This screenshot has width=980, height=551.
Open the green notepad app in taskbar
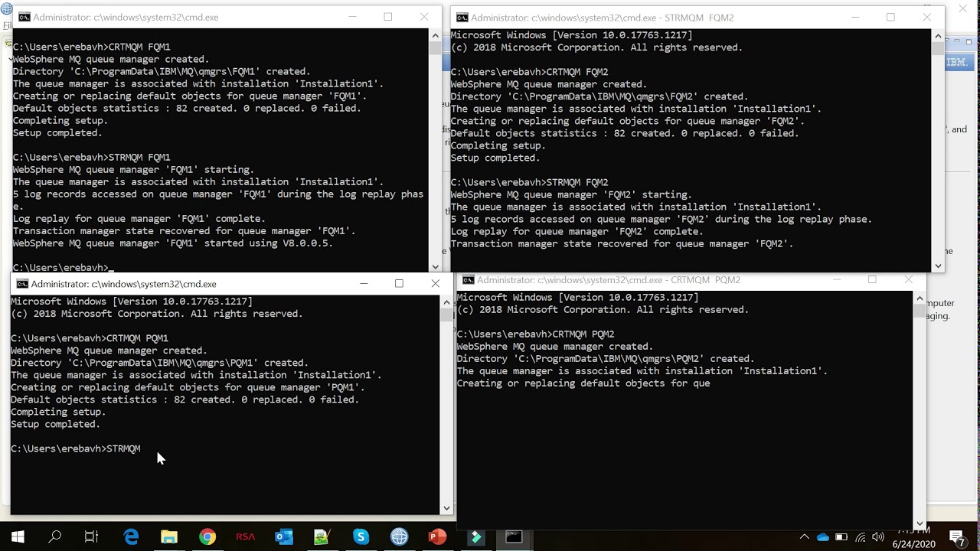click(x=322, y=536)
